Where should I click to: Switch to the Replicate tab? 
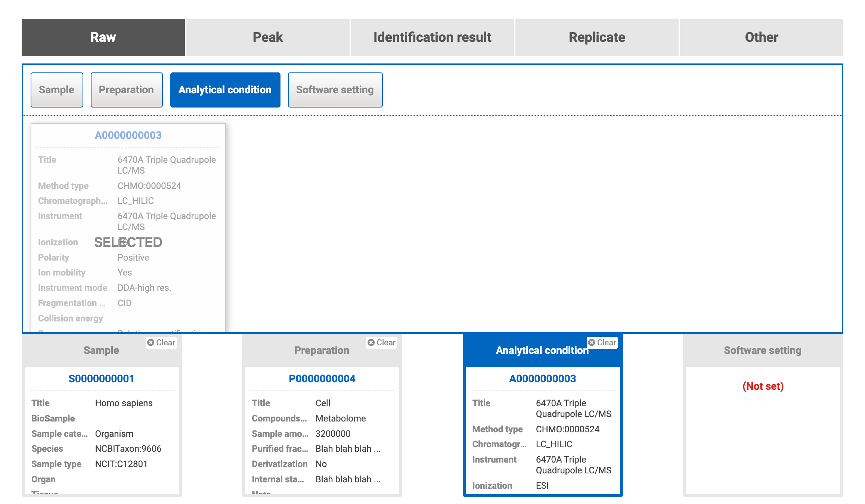click(597, 37)
